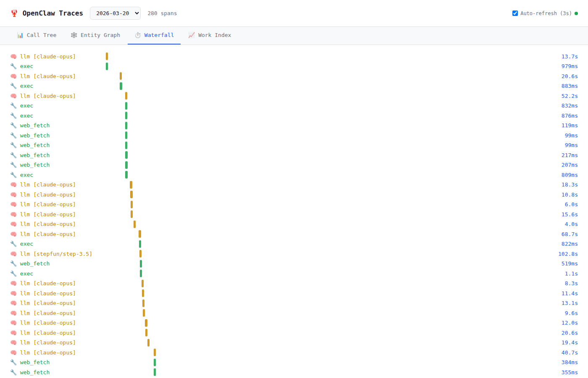The width and height of the screenshot is (588, 378).
Task: Click the 102.8s duration value
Action: (568, 254)
